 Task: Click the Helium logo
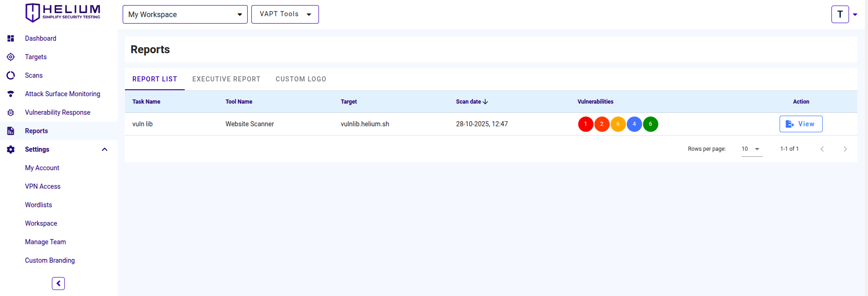pos(62,12)
